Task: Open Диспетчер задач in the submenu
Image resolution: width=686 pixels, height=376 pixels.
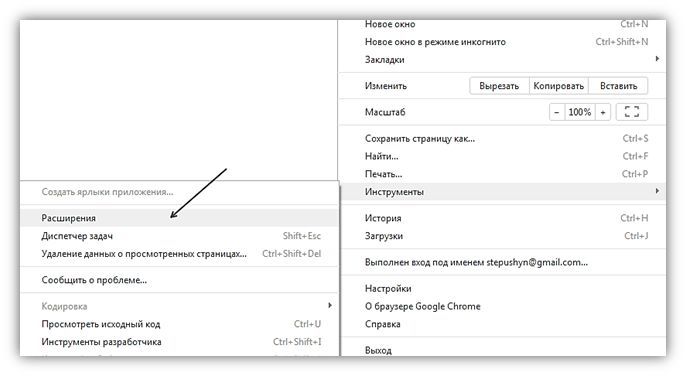Action: [x=179, y=235]
